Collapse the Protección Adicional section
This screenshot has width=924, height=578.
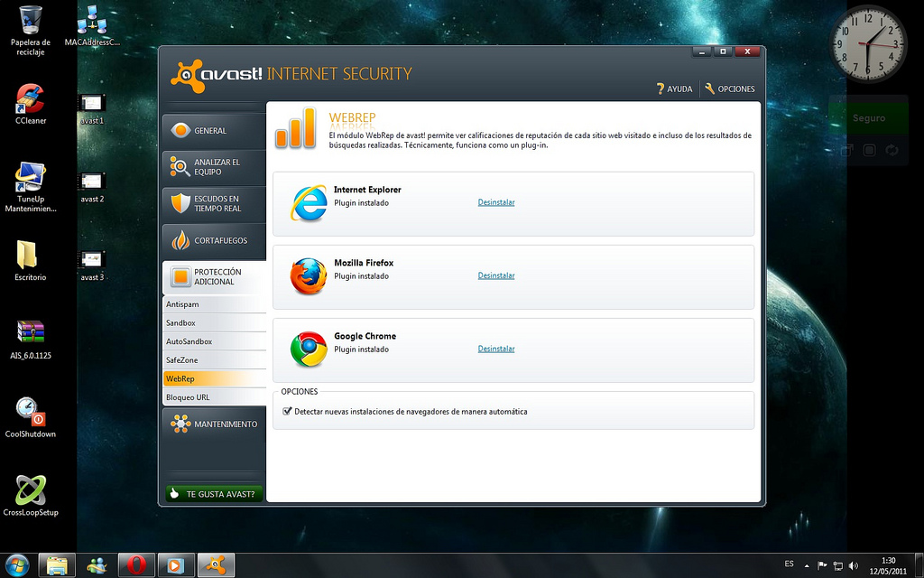[x=215, y=276]
